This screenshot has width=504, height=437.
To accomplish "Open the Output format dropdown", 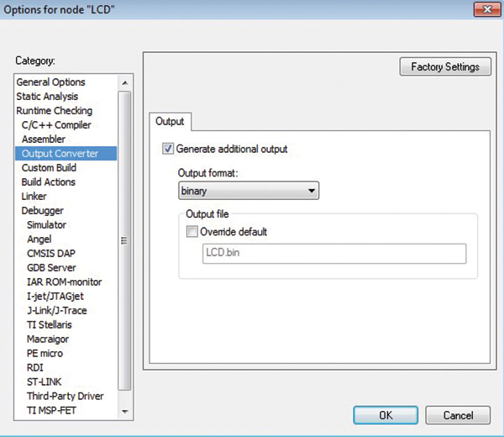I will tap(248, 192).
